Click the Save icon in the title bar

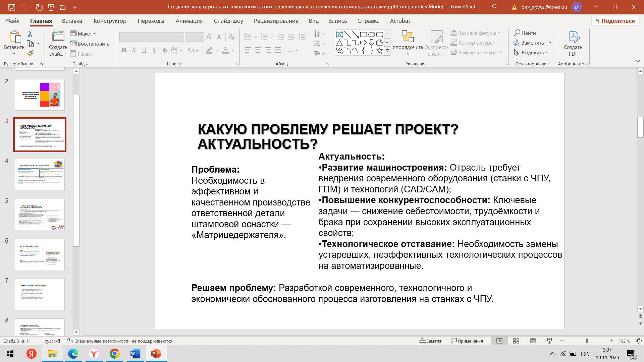point(12,7)
